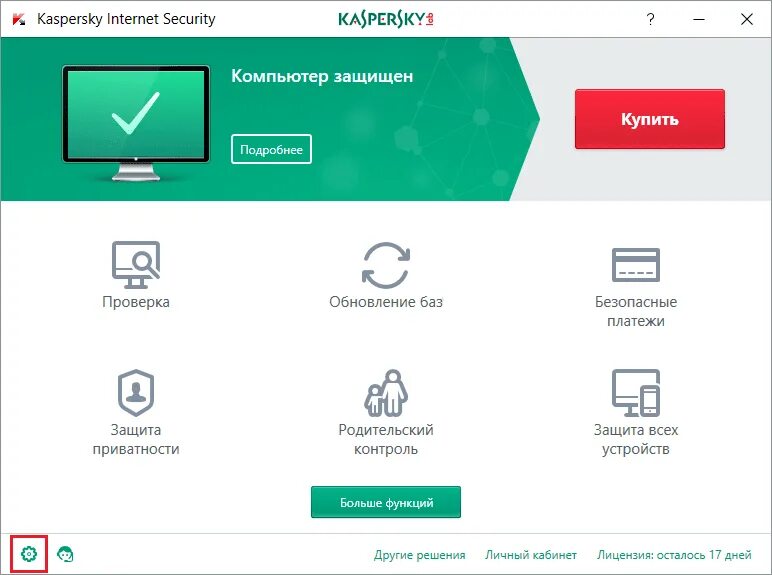The height and width of the screenshot is (575, 772).
Task: Open the Проверка scan icon
Action: tap(136, 265)
